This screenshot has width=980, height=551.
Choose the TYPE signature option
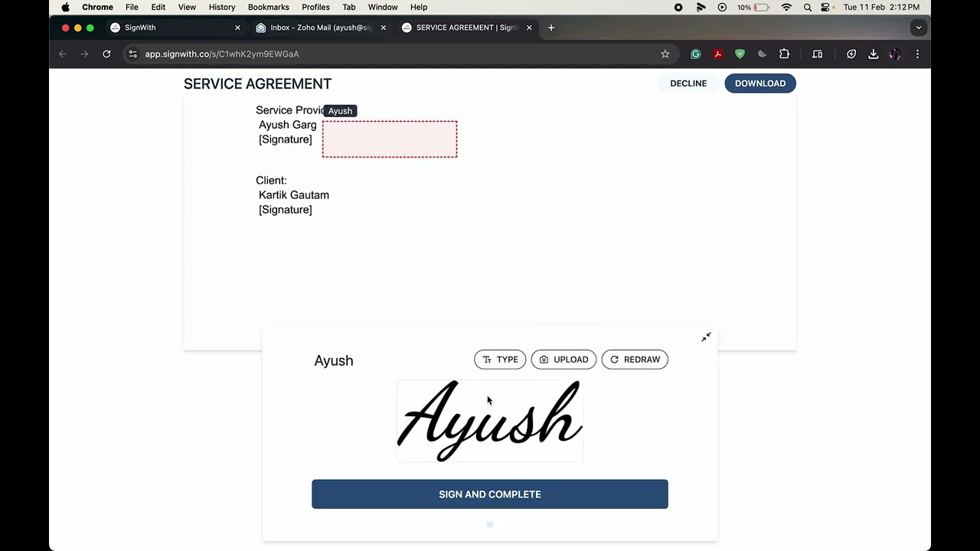pyautogui.click(x=500, y=360)
